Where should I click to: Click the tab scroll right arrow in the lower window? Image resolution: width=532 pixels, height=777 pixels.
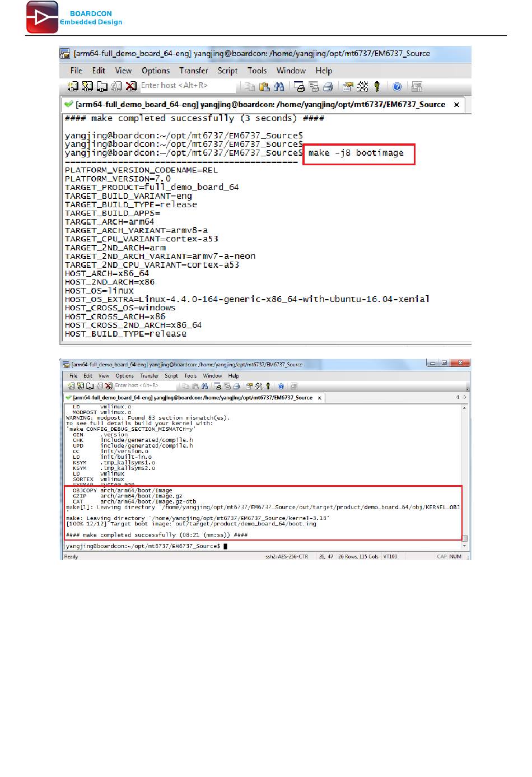[464, 397]
